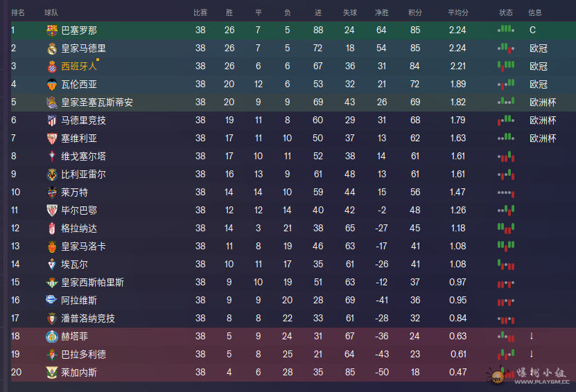Sort by the 净胜 column header
The width and height of the screenshot is (576, 392).
point(381,12)
